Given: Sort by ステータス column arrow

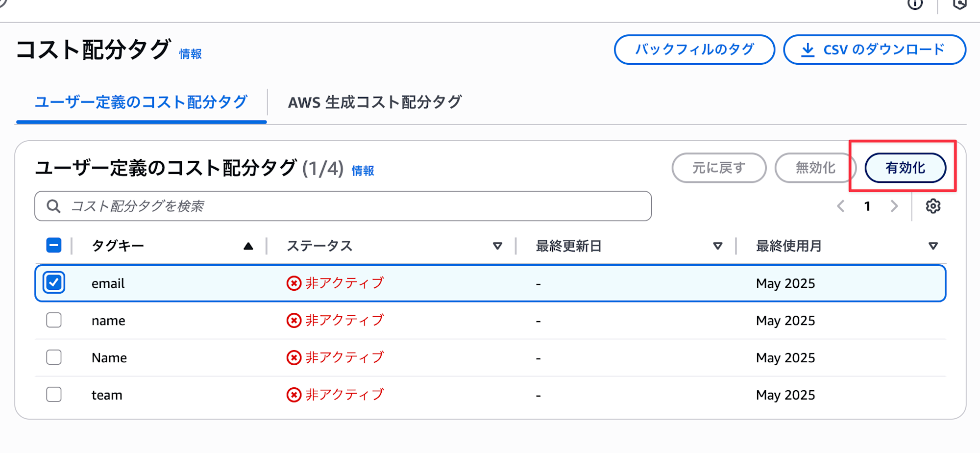Looking at the screenshot, I should [x=497, y=246].
